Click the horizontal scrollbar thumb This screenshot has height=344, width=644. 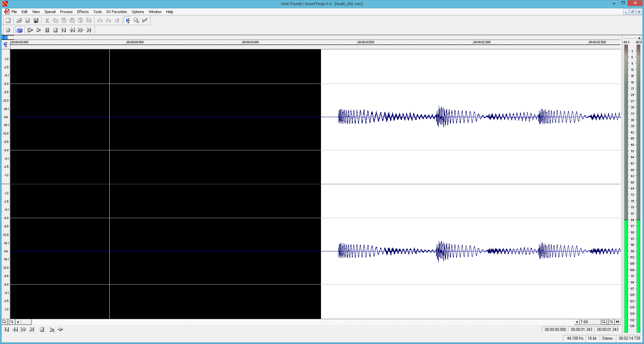[x=26, y=322]
